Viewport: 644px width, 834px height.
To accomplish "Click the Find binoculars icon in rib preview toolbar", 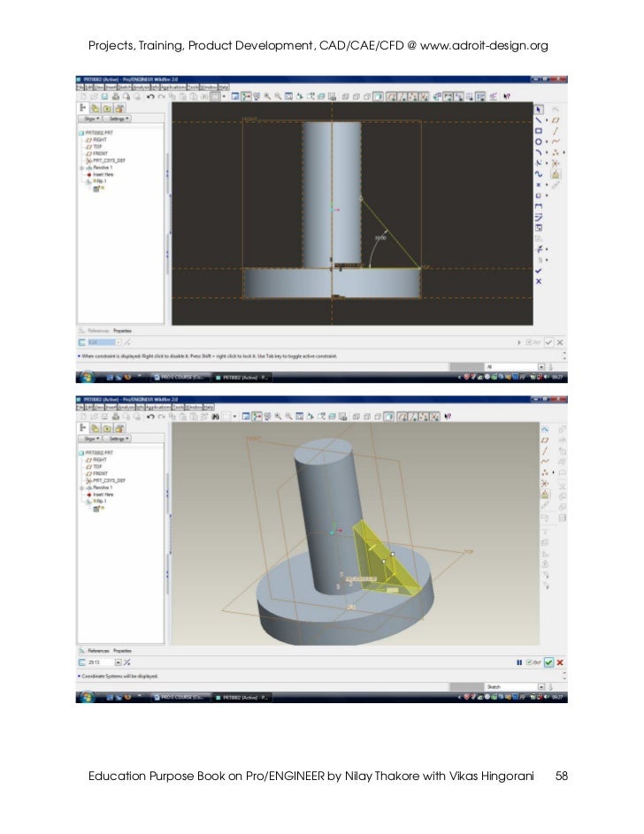I will coord(215,417).
